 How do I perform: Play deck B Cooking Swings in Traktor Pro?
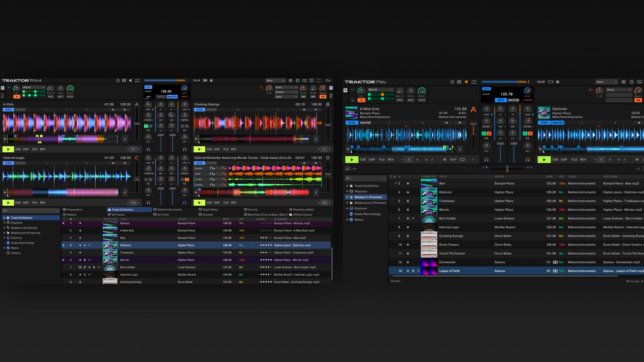pos(199,149)
